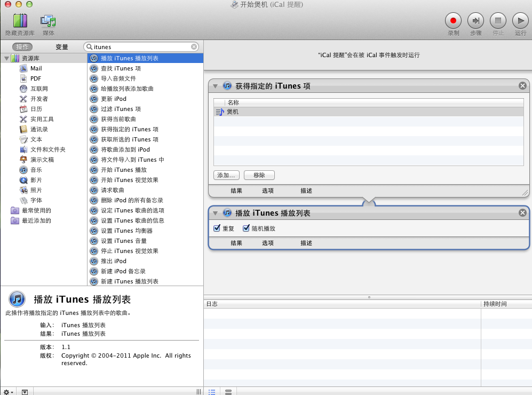The height and width of the screenshot is (395, 532).
Task: Select action 更新 iPod
Action: (146, 99)
